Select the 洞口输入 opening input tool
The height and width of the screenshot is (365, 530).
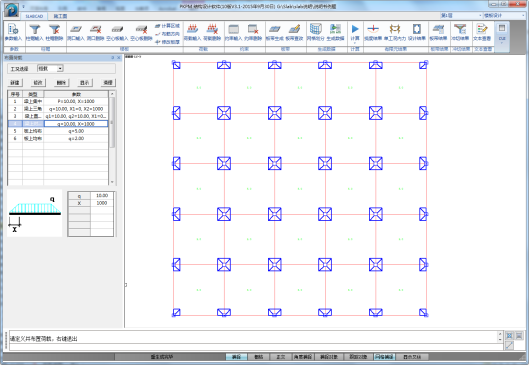pos(76,32)
